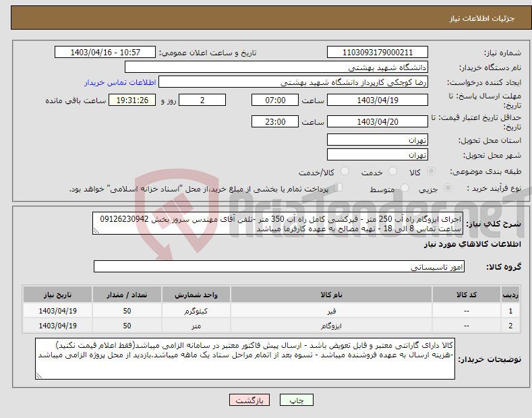Select the جزیی purchase type radio

coord(448,187)
